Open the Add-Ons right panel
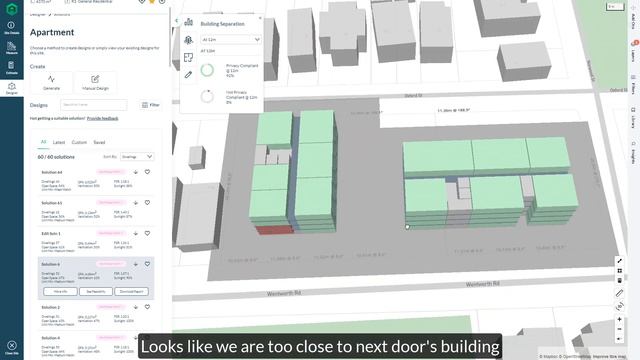640x360 pixels. pos(633,17)
